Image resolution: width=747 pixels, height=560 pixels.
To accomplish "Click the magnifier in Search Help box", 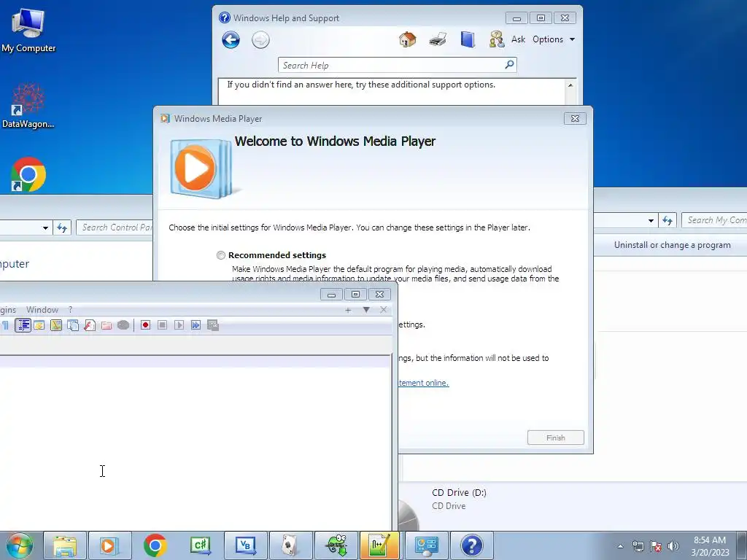I will [509, 64].
